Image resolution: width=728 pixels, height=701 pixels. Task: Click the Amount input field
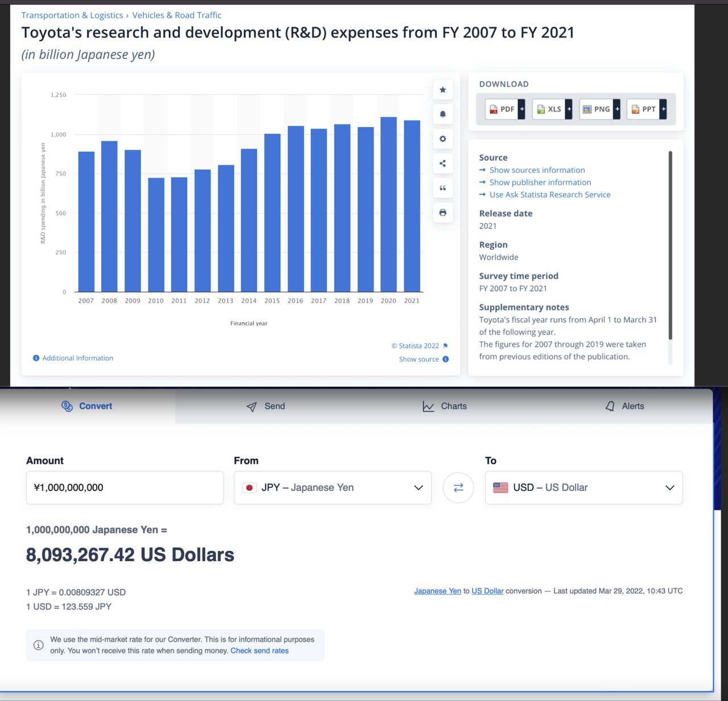pyautogui.click(x=125, y=487)
